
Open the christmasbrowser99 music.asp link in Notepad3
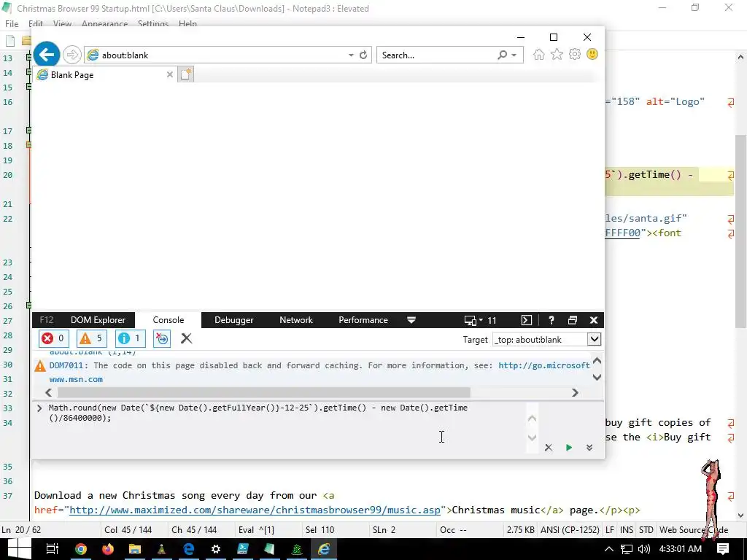click(x=255, y=510)
